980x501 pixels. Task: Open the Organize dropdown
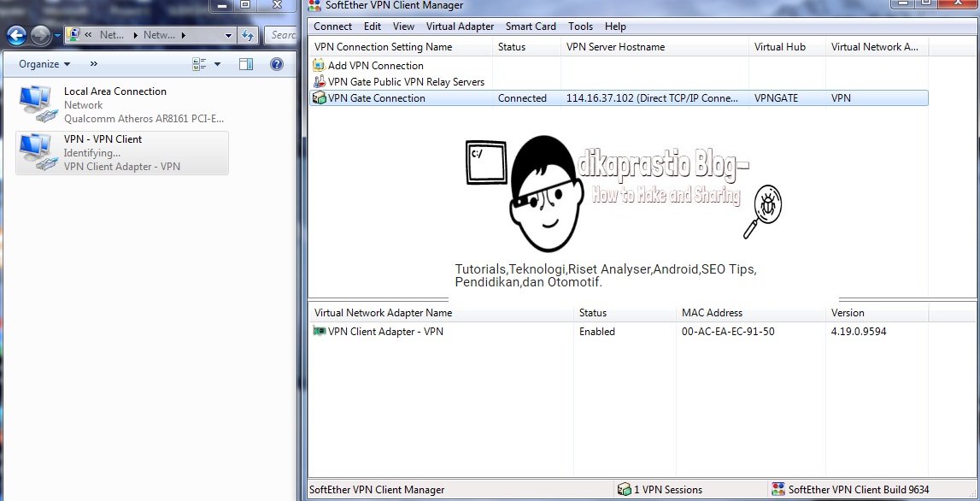pos(45,64)
